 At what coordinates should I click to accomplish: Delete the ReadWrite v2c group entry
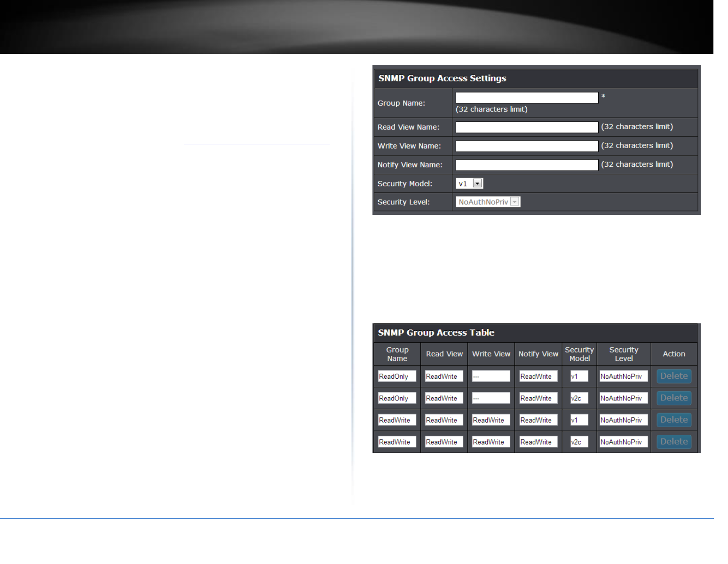pyautogui.click(x=674, y=442)
